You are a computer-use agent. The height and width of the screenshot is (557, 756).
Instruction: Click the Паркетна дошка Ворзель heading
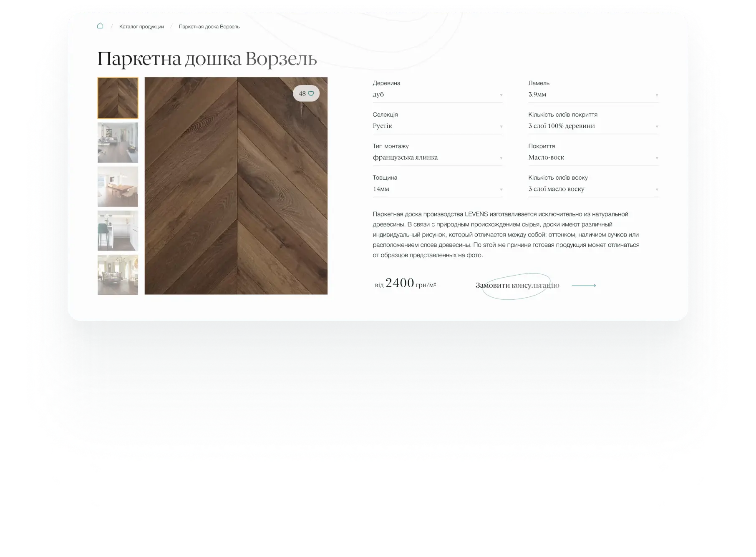point(207,59)
